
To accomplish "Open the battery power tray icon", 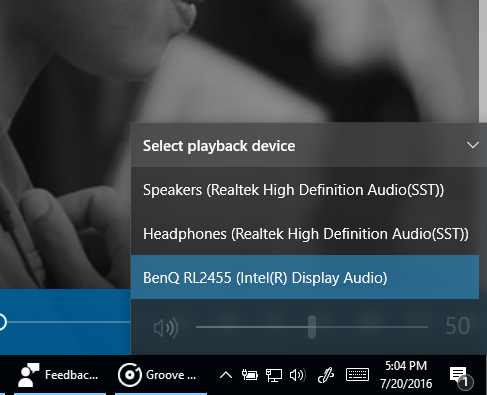I will 249,375.
